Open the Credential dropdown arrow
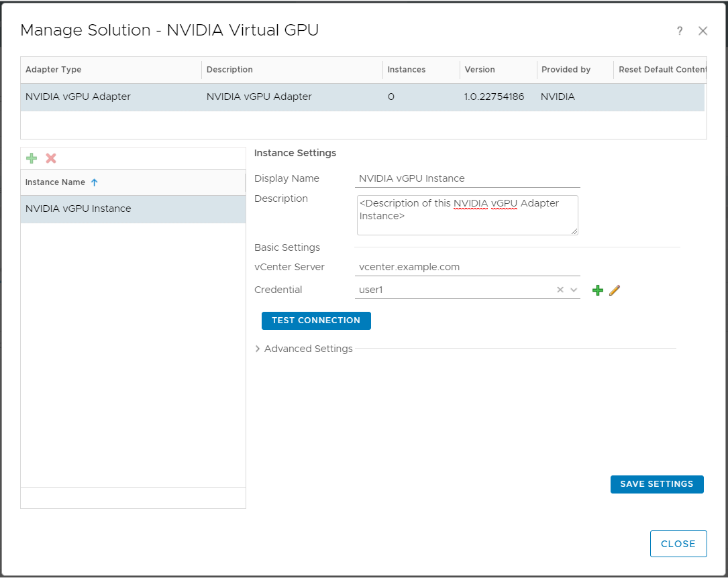This screenshot has width=728, height=578. click(574, 290)
